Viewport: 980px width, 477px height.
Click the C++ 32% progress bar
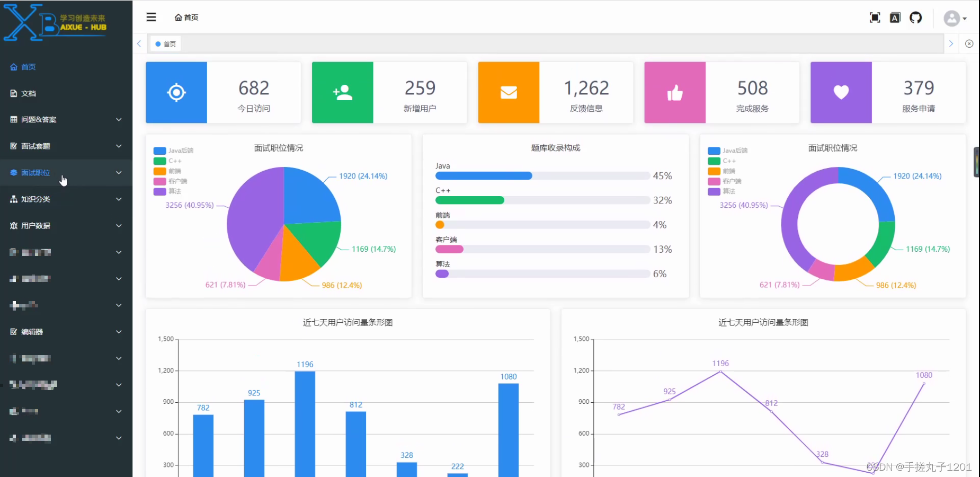coord(542,200)
